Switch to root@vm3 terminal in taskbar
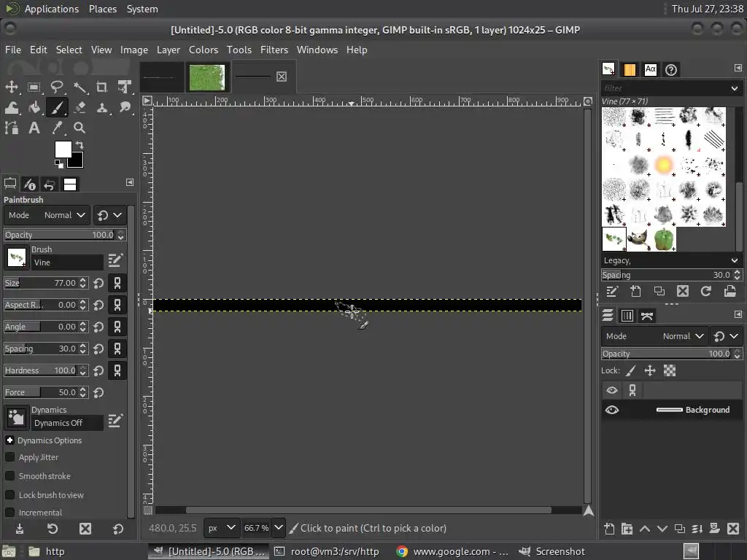The width and height of the screenshot is (747, 560). [328, 551]
